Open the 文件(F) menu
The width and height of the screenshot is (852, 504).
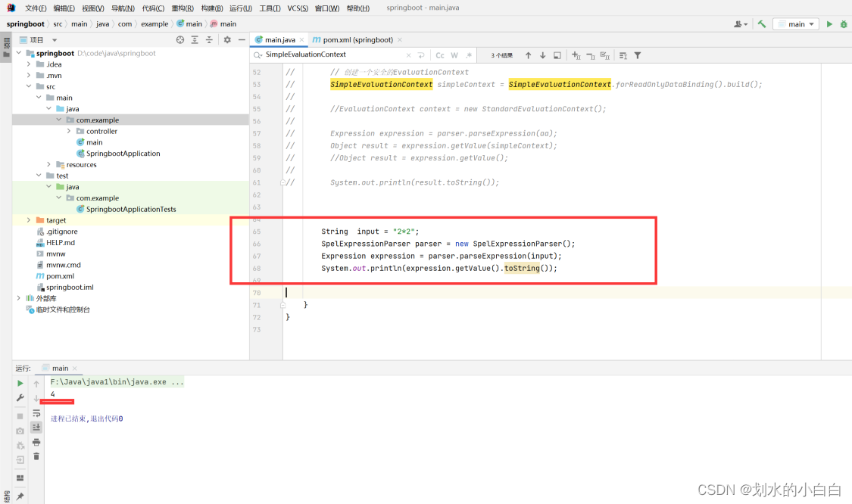(36, 8)
